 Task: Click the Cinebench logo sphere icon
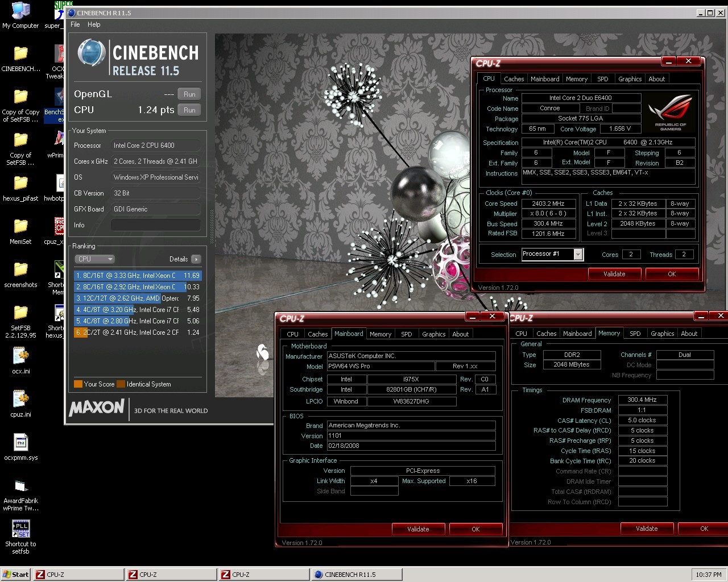[92, 53]
